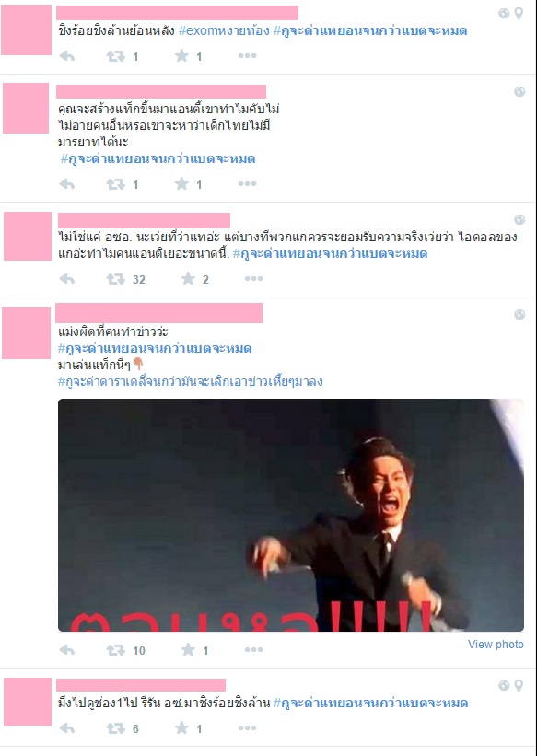This screenshot has width=537, height=756.
Task: Reply to the photo tweet
Action: coord(67,650)
